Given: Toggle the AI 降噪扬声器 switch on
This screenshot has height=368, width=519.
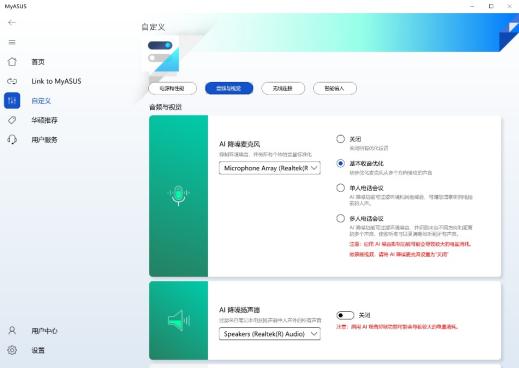Looking at the screenshot, I should point(345,315).
